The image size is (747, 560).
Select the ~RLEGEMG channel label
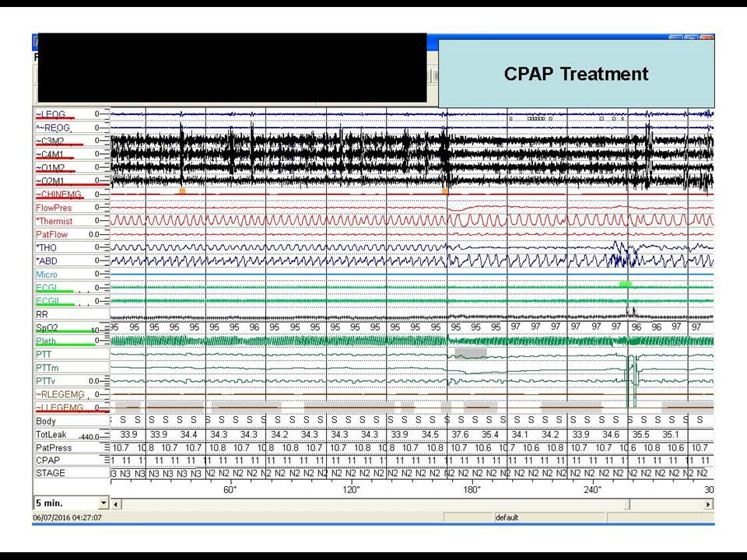60,394
